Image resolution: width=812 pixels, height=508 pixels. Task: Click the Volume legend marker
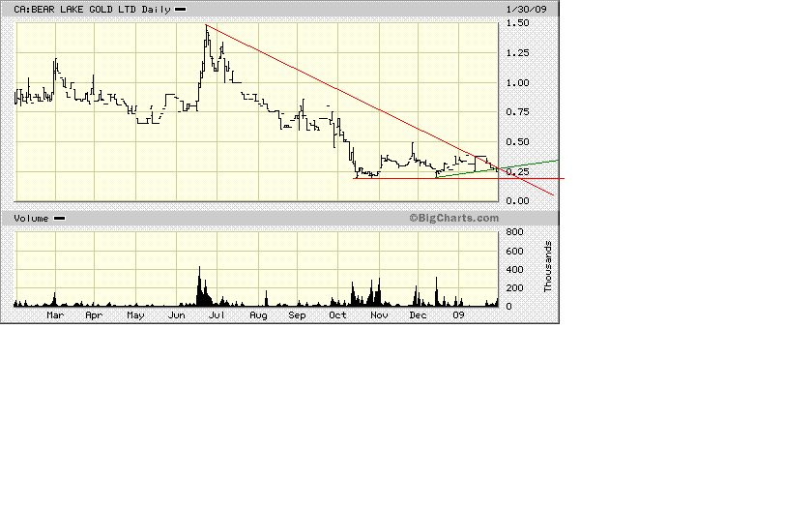60,219
